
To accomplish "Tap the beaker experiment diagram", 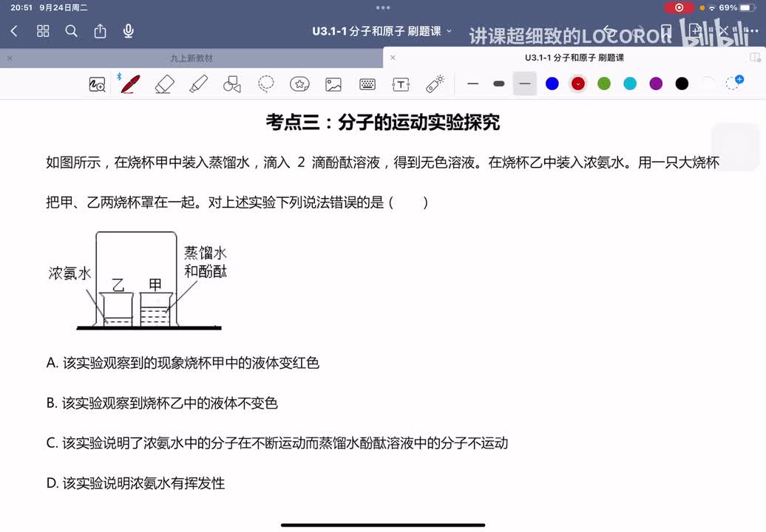I will click(138, 281).
